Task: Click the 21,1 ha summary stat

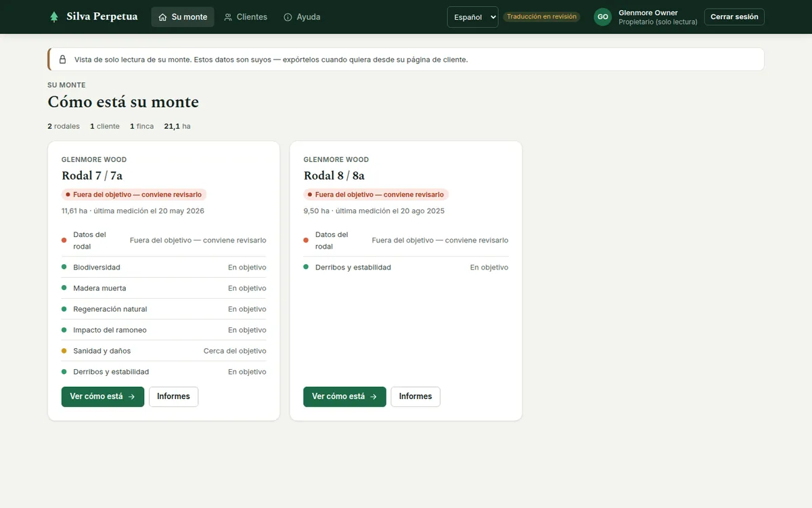Action: [177, 126]
